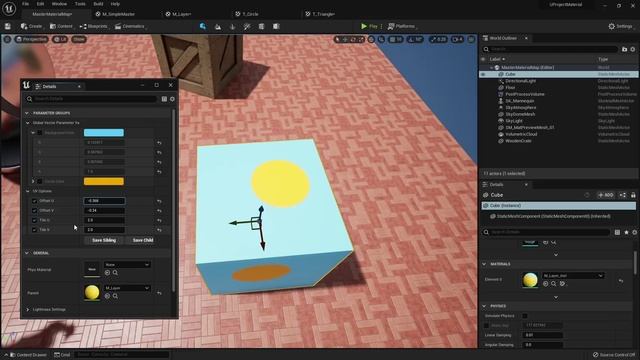This screenshot has height=360, width=640.
Task: Open the Edit menu
Action: tap(40, 4)
